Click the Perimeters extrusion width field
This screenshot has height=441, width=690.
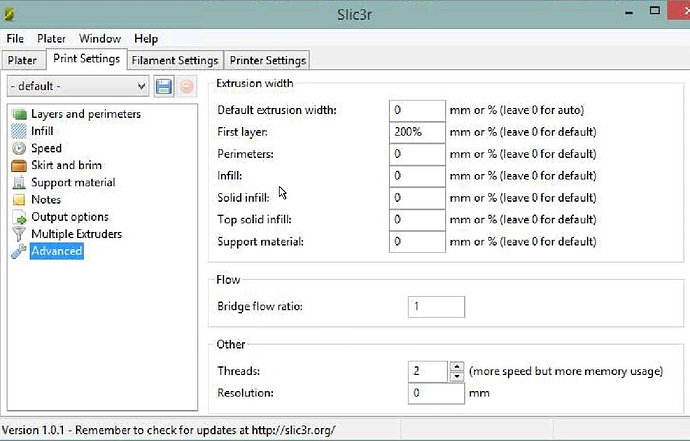(417, 154)
